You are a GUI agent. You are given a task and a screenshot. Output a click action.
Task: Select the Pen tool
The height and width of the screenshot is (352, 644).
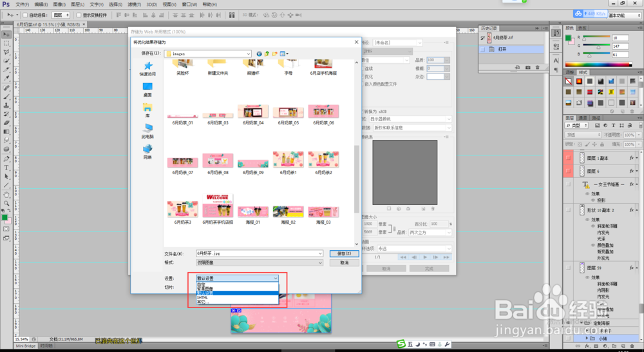pyautogui.click(x=6, y=159)
